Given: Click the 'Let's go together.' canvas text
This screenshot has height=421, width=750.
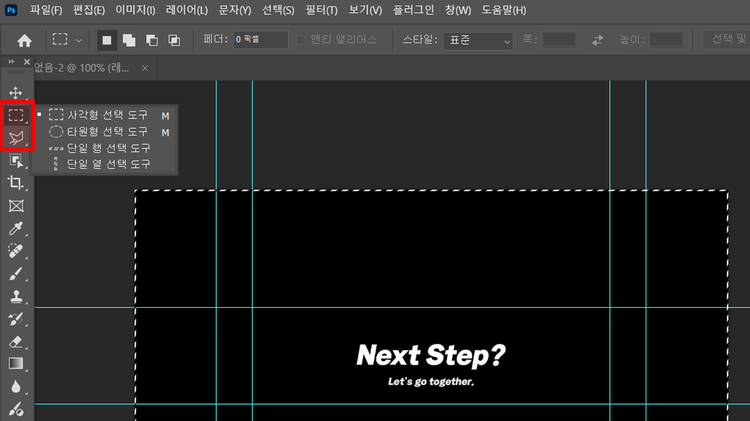Looking at the screenshot, I should point(431,382).
